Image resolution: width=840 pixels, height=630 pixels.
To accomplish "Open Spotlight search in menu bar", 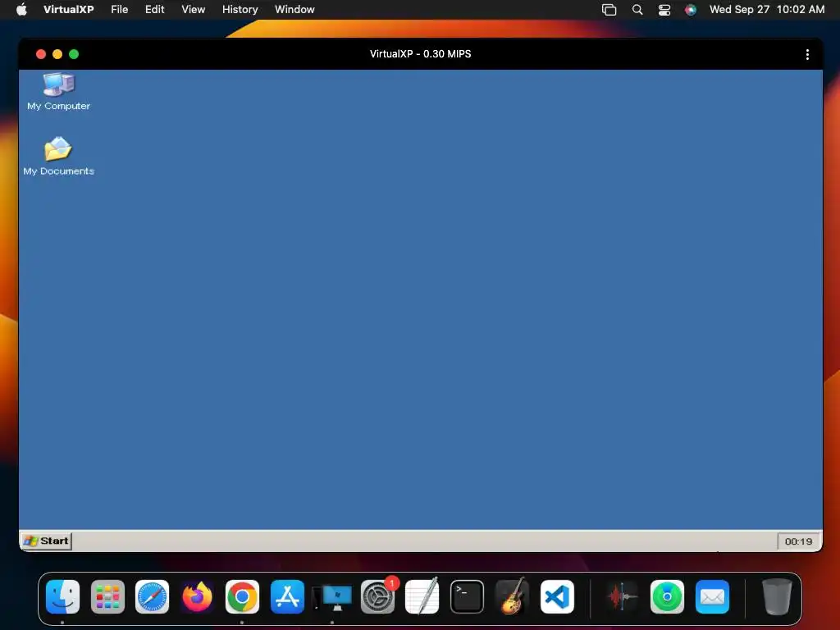I will click(x=637, y=10).
